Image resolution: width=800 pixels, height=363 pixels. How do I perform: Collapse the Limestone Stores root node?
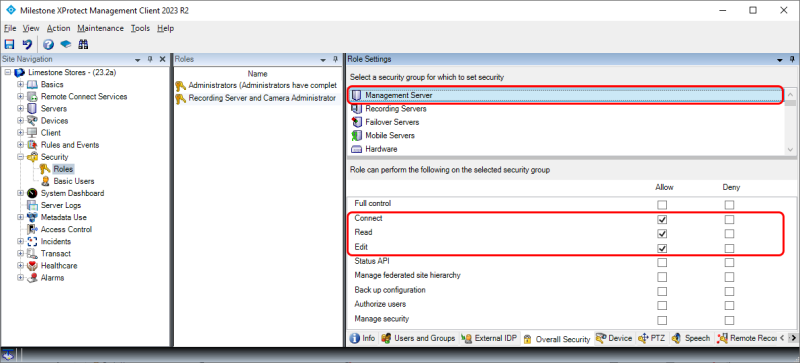pos(8,72)
